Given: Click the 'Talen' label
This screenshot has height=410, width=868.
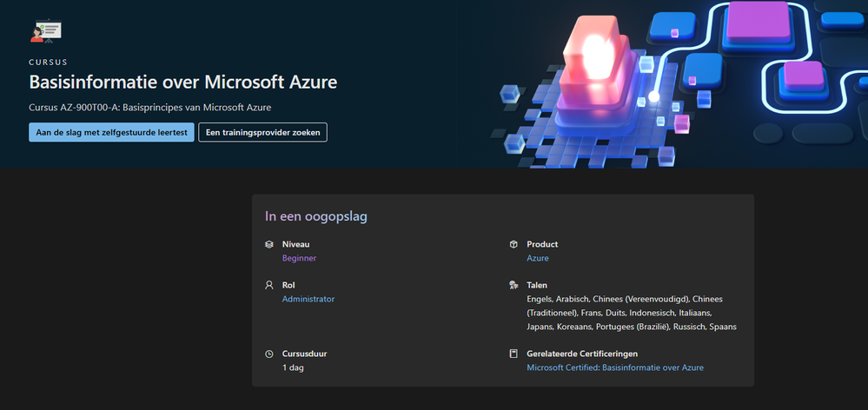Looking at the screenshot, I should click(537, 286).
